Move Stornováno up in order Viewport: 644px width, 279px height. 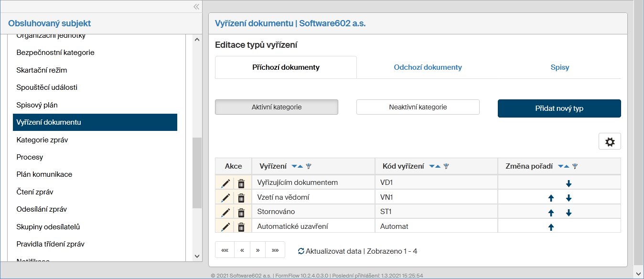click(x=551, y=213)
